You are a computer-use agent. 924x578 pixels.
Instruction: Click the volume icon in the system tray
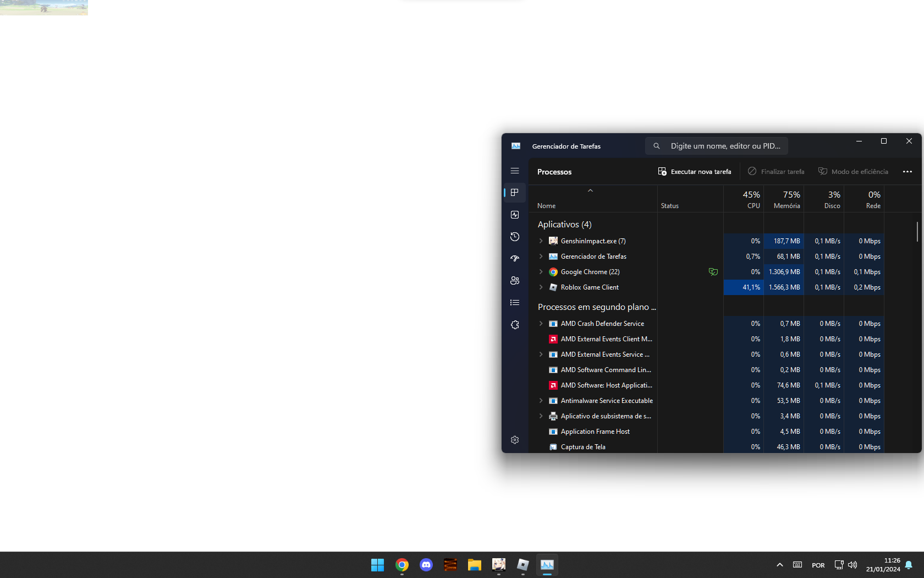pos(853,565)
